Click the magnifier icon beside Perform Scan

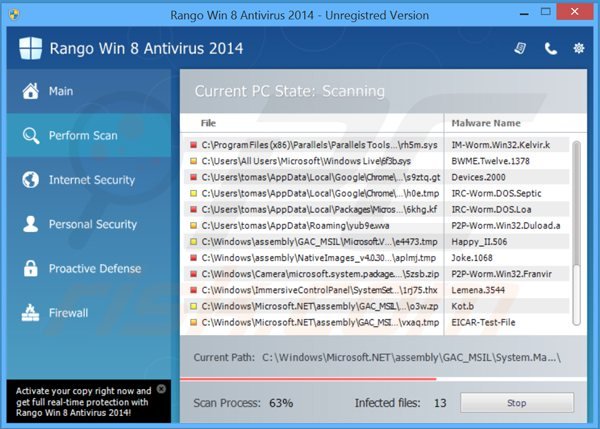click(x=31, y=135)
